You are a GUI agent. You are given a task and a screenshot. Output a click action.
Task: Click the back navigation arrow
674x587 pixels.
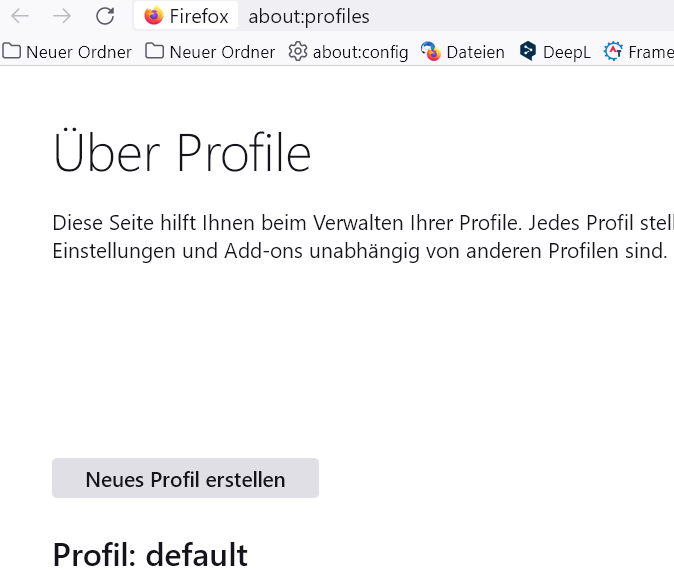pos(20,16)
